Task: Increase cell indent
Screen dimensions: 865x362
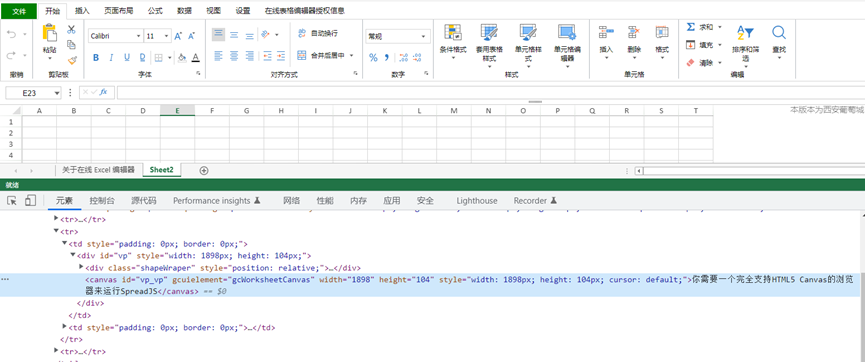Action: [x=281, y=56]
